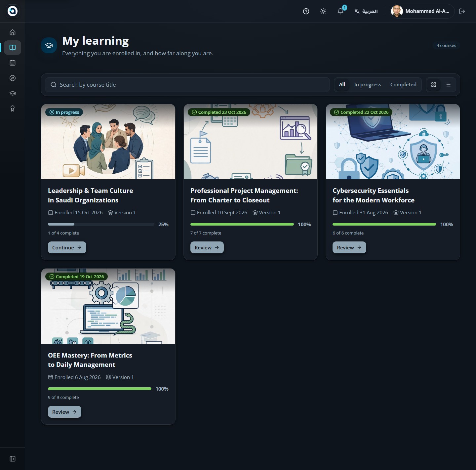Screen dimensions: 476x470
Task: Collapse the sidebar with the panel icon
Action: [13, 459]
